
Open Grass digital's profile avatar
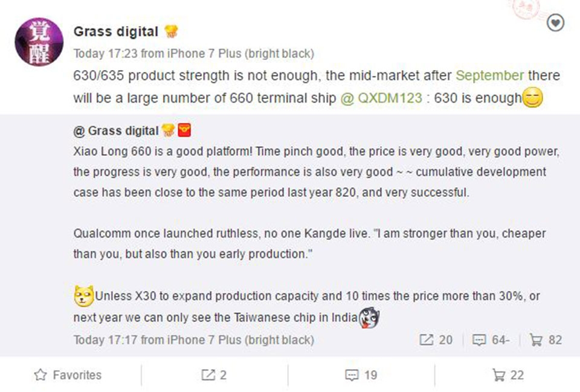tap(39, 42)
